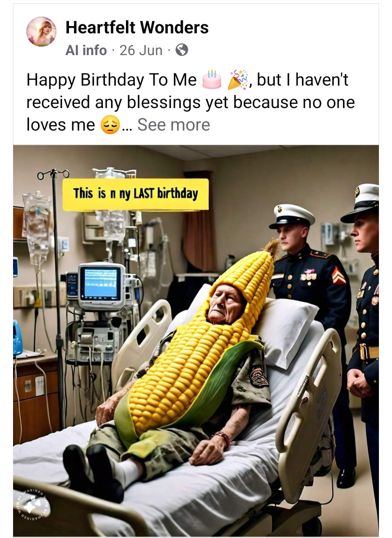The width and height of the screenshot is (392, 538).
Task: Click the party popper emoji in caption
Action: pos(238,80)
